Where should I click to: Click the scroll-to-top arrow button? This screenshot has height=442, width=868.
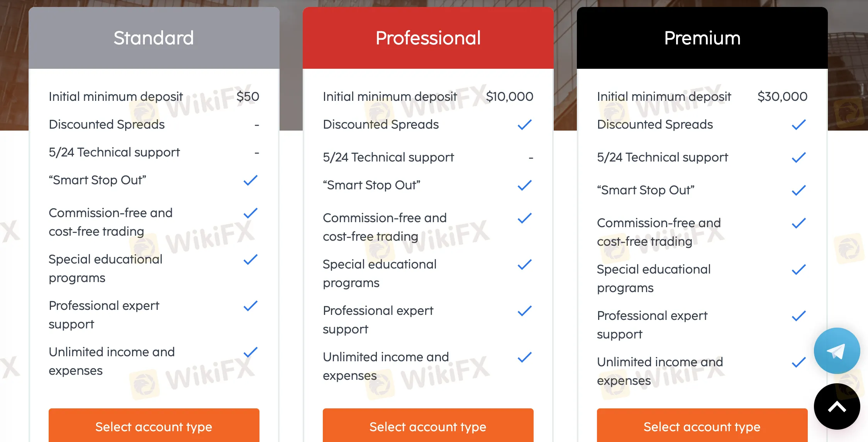tap(836, 406)
